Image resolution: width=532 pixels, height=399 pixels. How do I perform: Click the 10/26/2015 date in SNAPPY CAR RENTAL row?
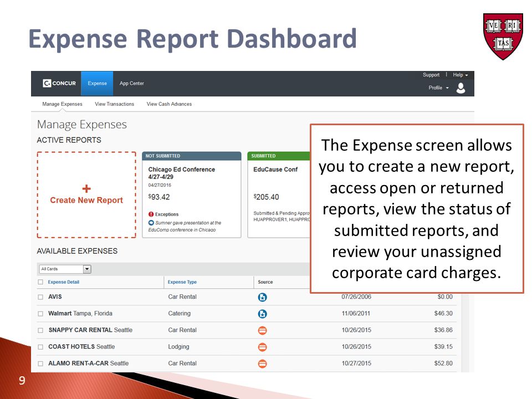pos(356,330)
